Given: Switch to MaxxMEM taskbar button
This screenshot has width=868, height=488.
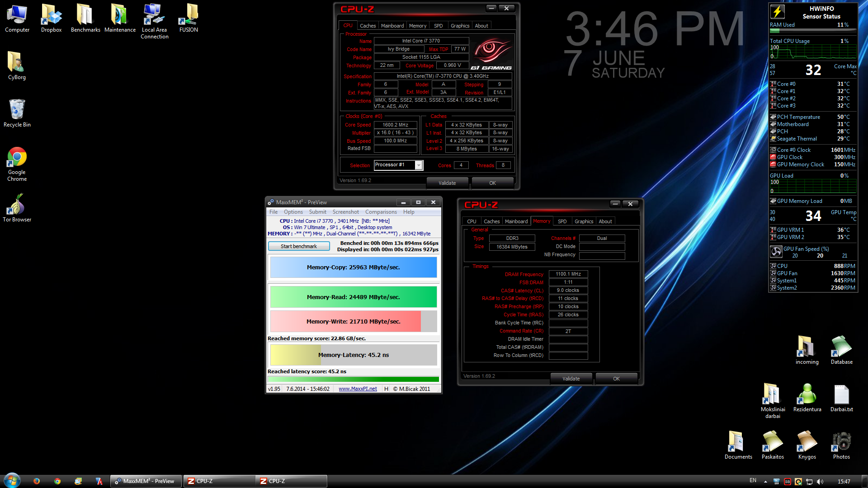Looking at the screenshot, I should 146,481.
